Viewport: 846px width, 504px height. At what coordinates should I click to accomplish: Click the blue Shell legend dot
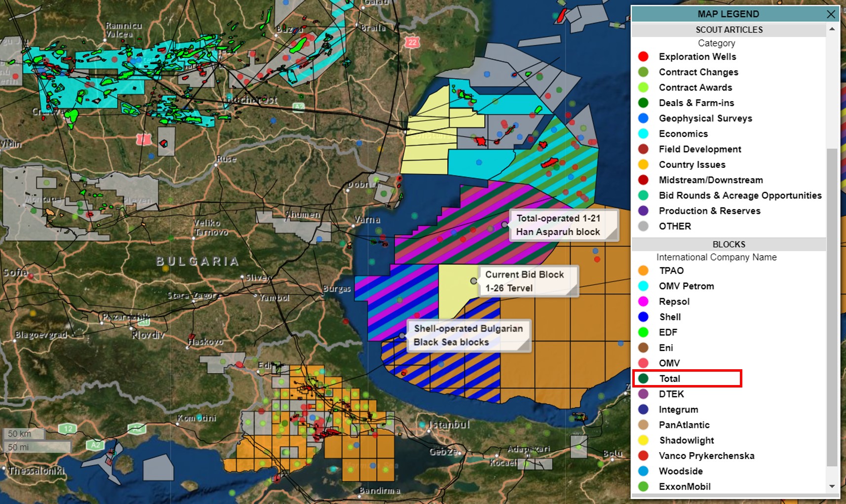click(x=643, y=317)
